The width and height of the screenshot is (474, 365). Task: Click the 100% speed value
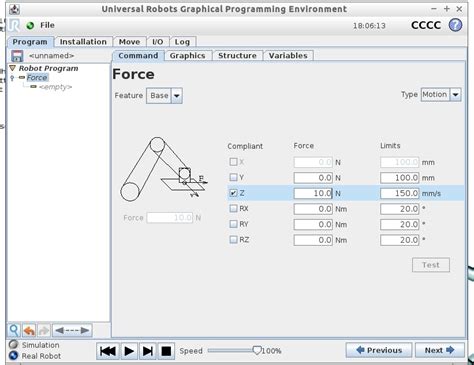point(272,351)
